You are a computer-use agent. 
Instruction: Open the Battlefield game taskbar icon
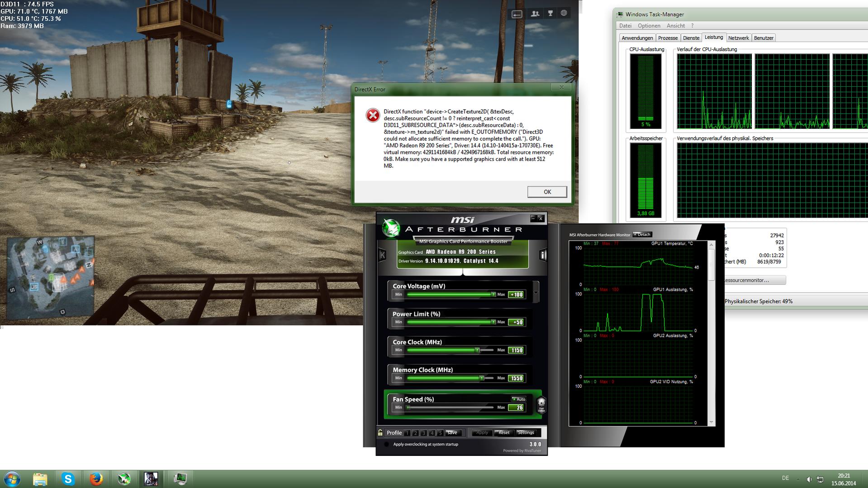[151, 479]
